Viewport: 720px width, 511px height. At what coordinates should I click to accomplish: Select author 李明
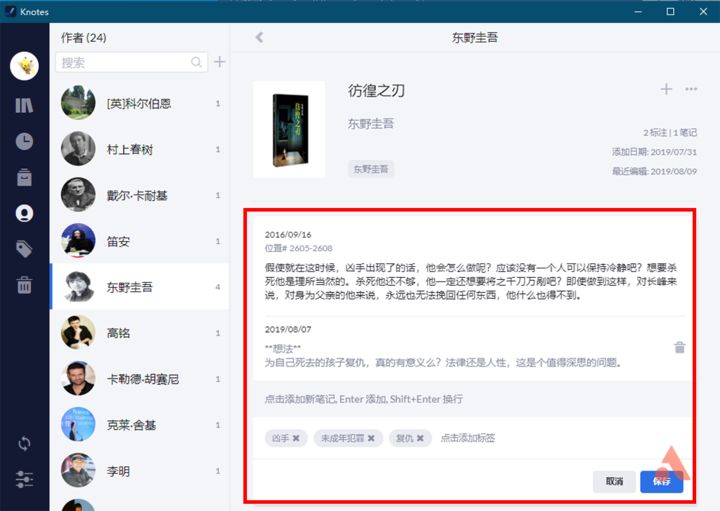140,471
